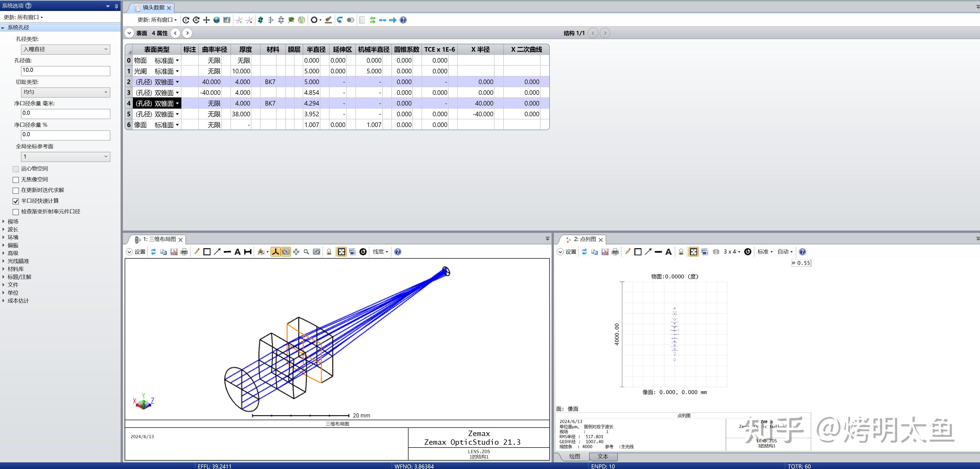Open the 孔径类型 dropdown showing 入瞳直径
This screenshot has height=469, width=980.
(65, 49)
